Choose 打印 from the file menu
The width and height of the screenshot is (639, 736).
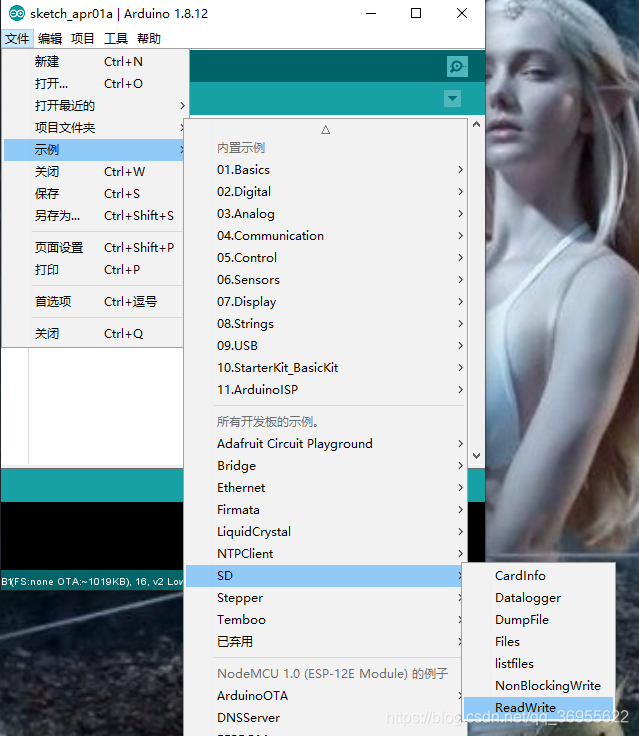pos(94,270)
